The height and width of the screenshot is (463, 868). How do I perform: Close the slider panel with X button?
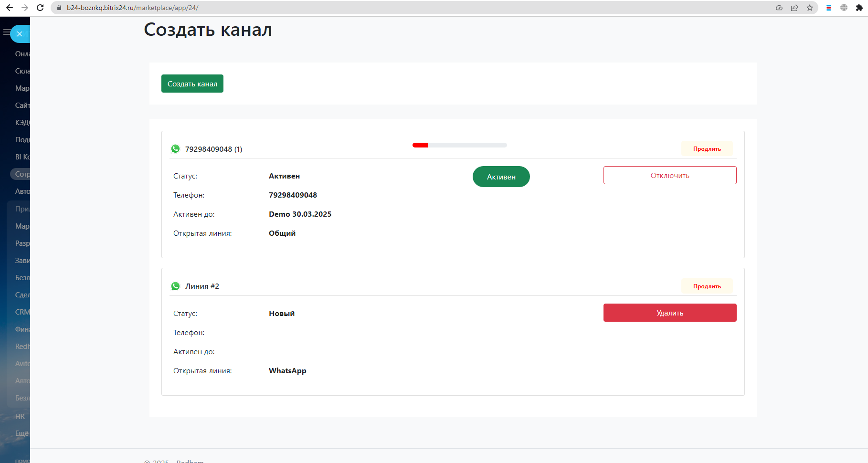click(20, 34)
